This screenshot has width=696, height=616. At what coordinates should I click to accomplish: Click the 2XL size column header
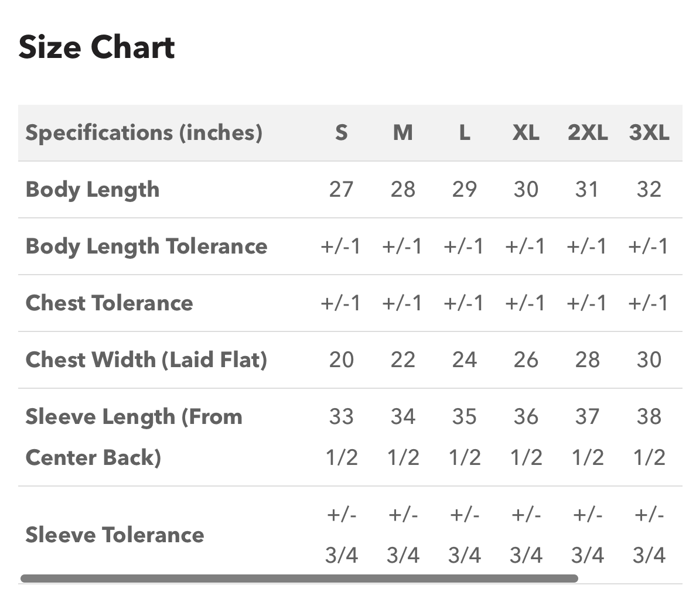click(x=588, y=133)
